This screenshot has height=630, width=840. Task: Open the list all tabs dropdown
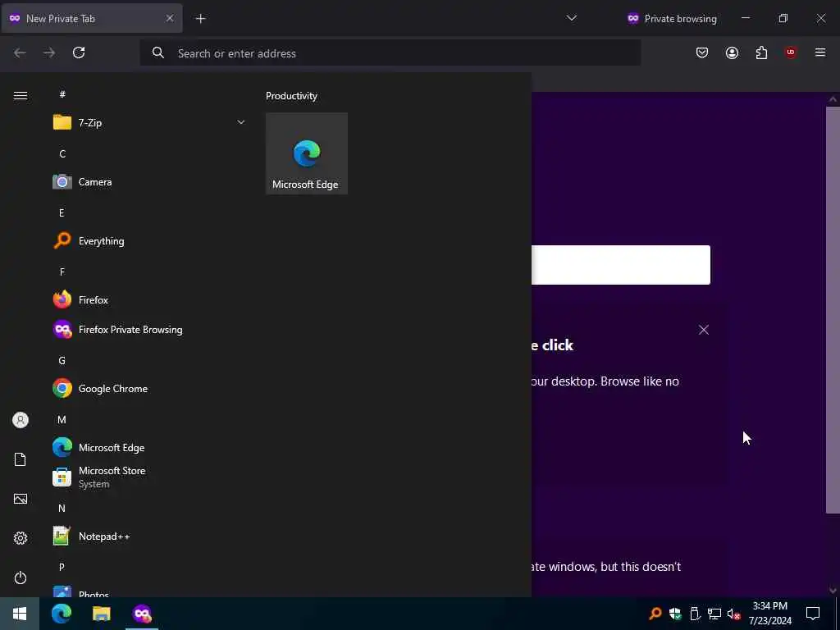pyautogui.click(x=572, y=18)
